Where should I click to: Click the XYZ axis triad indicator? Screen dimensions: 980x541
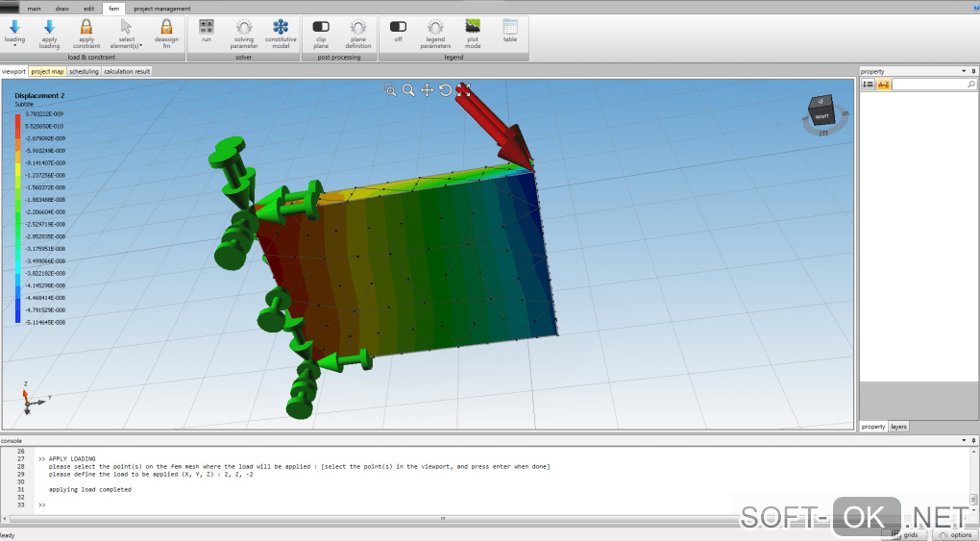(x=33, y=400)
